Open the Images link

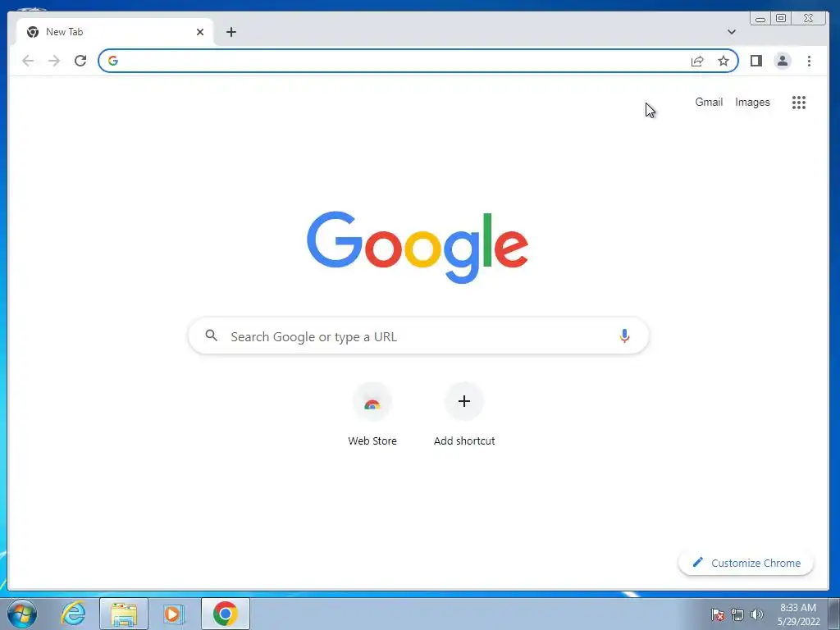point(752,103)
